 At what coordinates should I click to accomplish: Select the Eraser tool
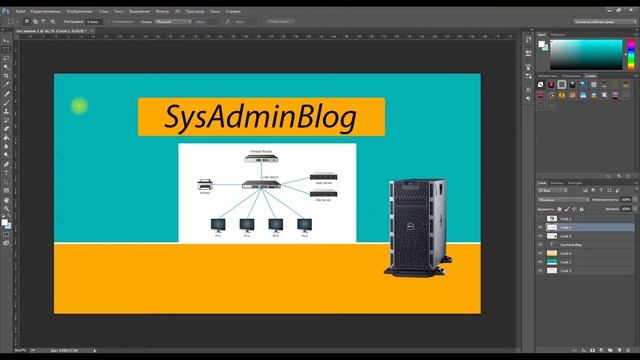click(6, 129)
